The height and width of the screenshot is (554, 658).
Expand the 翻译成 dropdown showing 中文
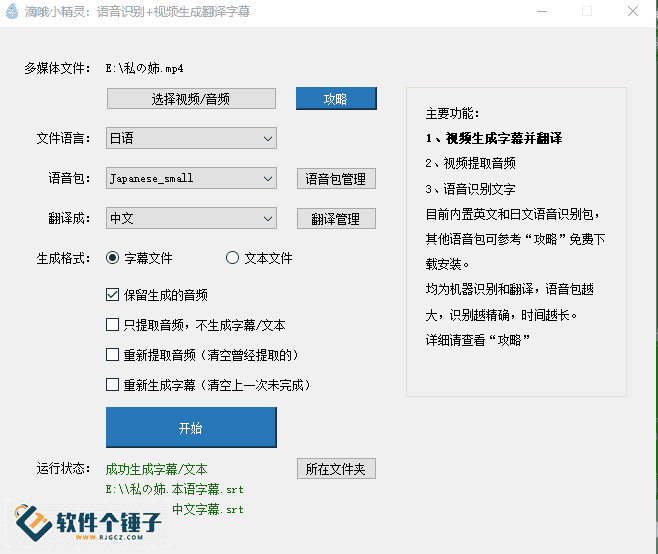tap(191, 218)
